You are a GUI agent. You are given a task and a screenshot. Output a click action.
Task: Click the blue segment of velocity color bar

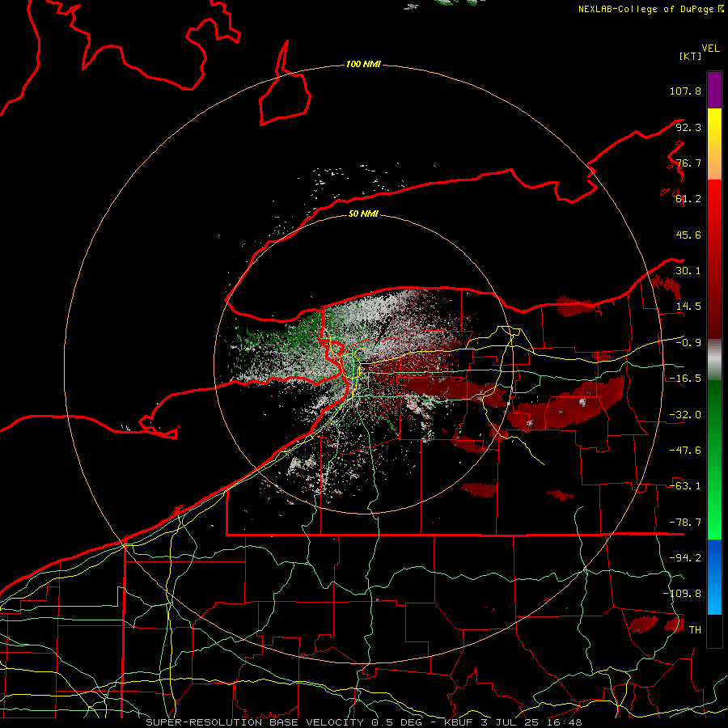pos(714,577)
